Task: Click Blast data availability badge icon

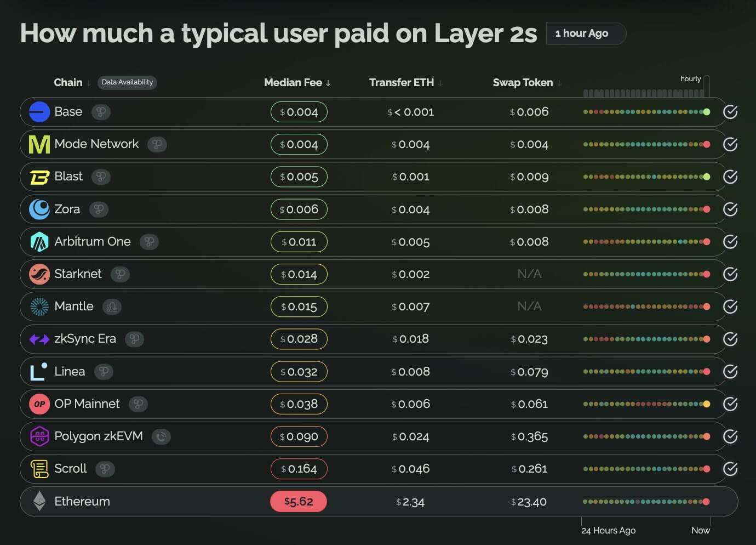Action: point(101,177)
